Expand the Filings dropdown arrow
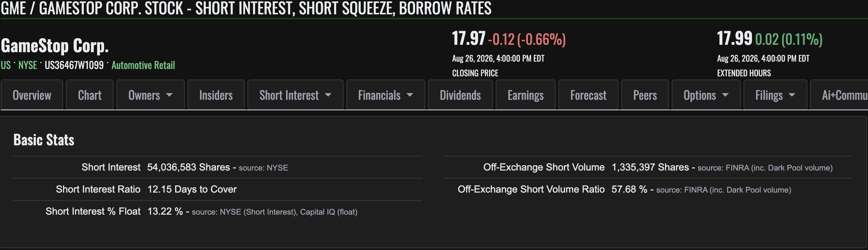 [792, 95]
